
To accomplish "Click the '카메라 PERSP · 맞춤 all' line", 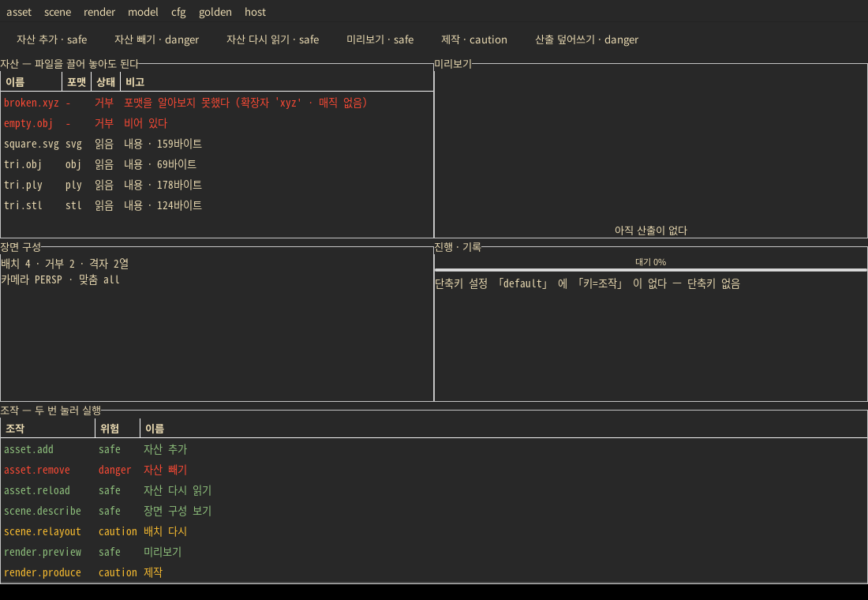I will tap(60, 279).
